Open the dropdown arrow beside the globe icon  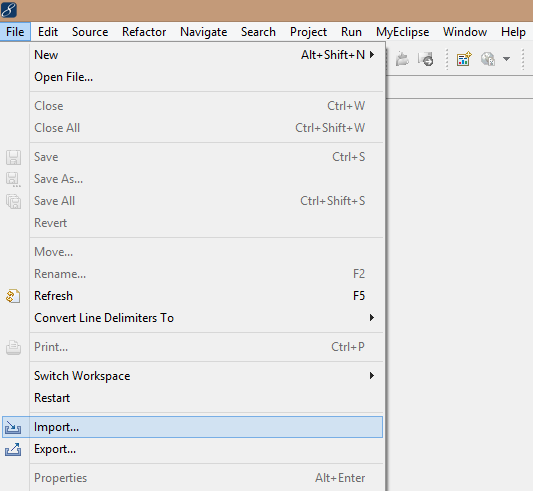506,59
